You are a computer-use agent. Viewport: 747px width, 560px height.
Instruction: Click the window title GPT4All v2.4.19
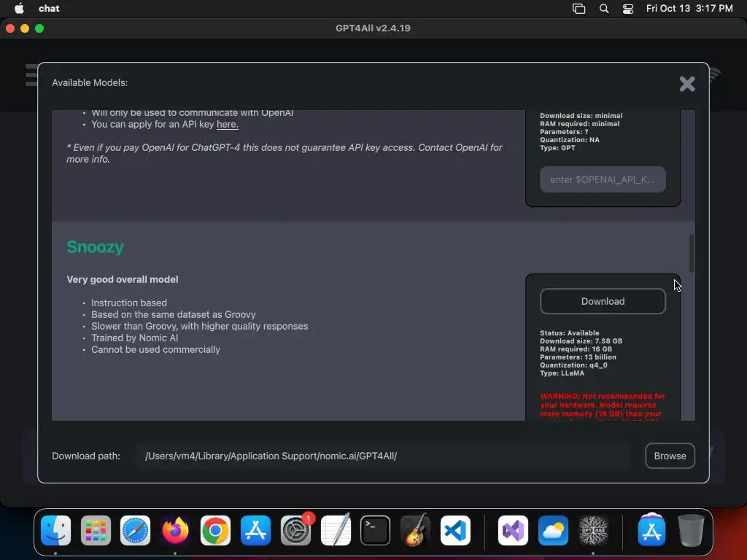[x=373, y=28]
